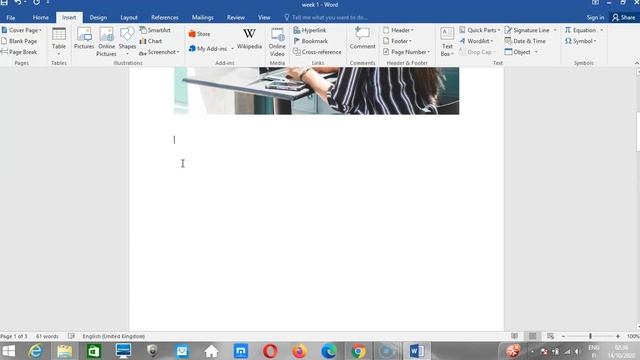
Task: Switch to Print Layout view
Action: pos(533,336)
